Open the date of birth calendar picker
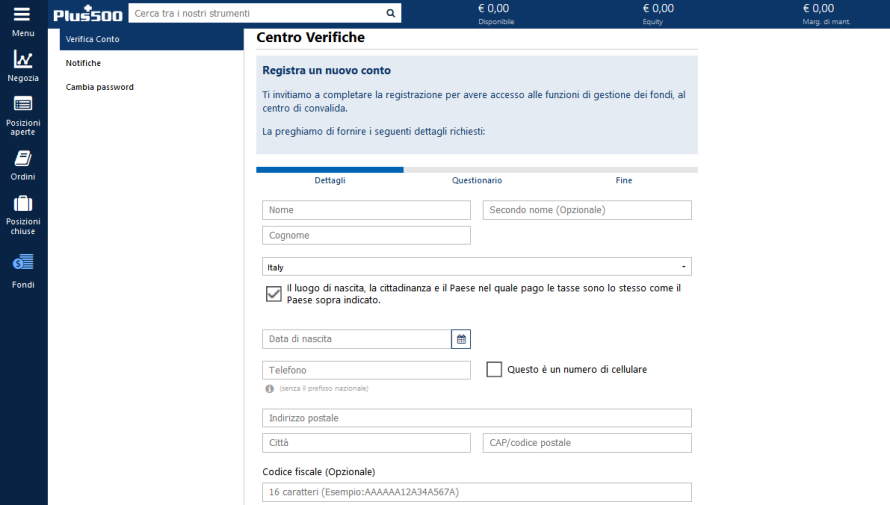The width and height of the screenshot is (890, 505). pyautogui.click(x=461, y=339)
